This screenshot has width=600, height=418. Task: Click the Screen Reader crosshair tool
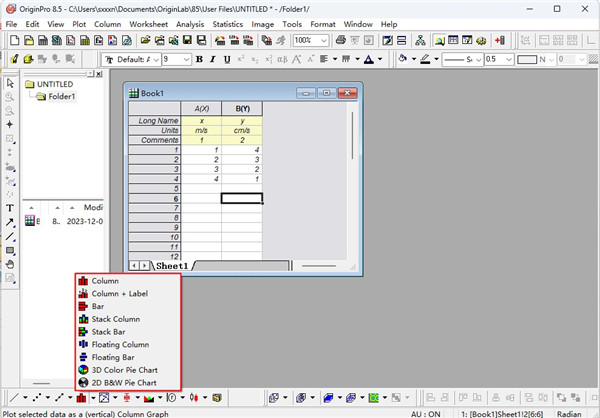click(10, 125)
